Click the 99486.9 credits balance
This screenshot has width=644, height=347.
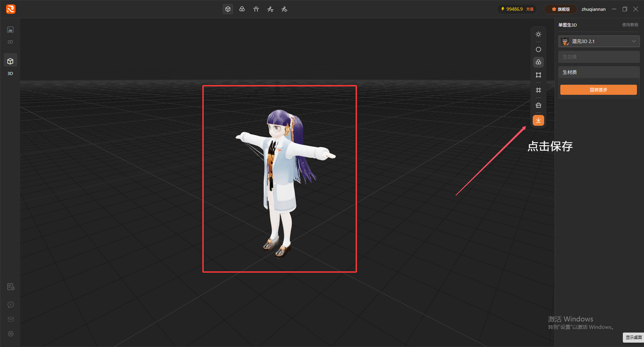point(512,9)
